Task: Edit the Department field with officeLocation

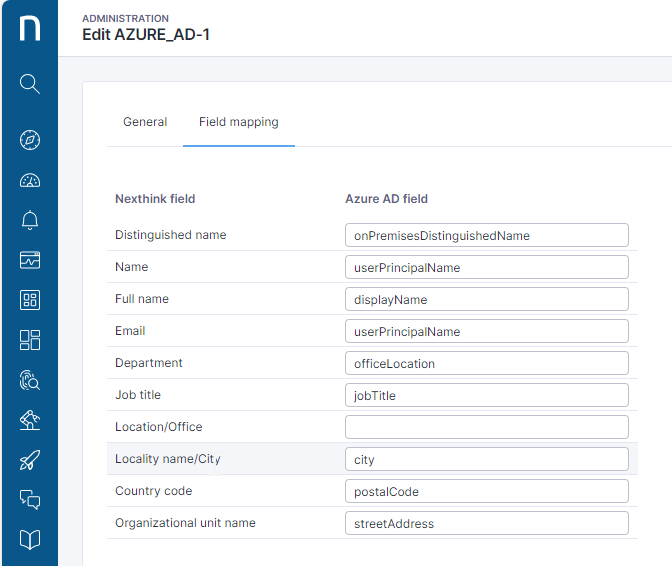Action: (486, 363)
